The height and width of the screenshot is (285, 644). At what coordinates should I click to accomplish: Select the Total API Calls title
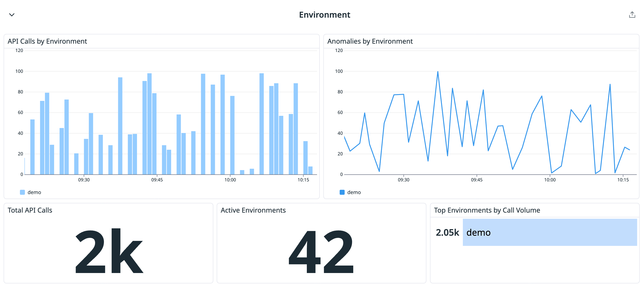30,210
